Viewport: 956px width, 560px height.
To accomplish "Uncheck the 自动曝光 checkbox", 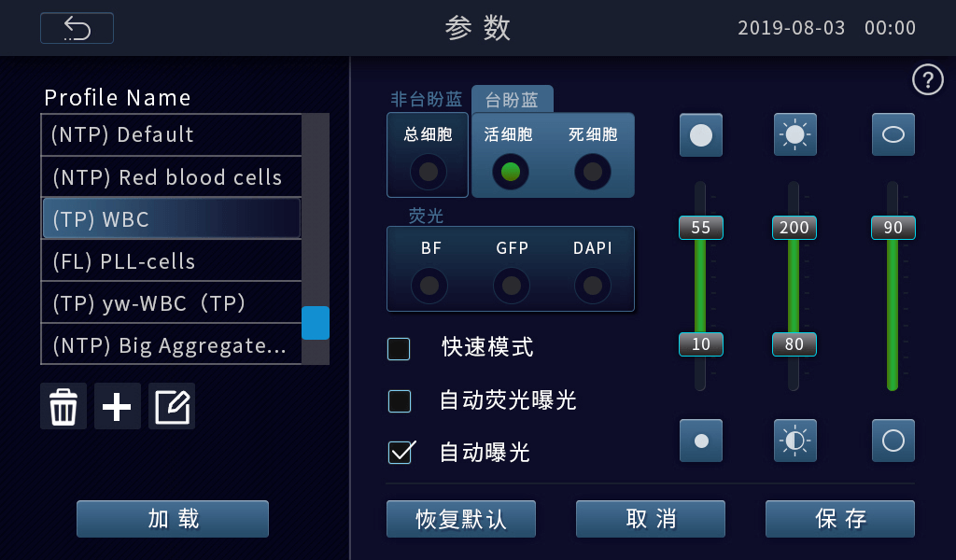I will click(401, 453).
